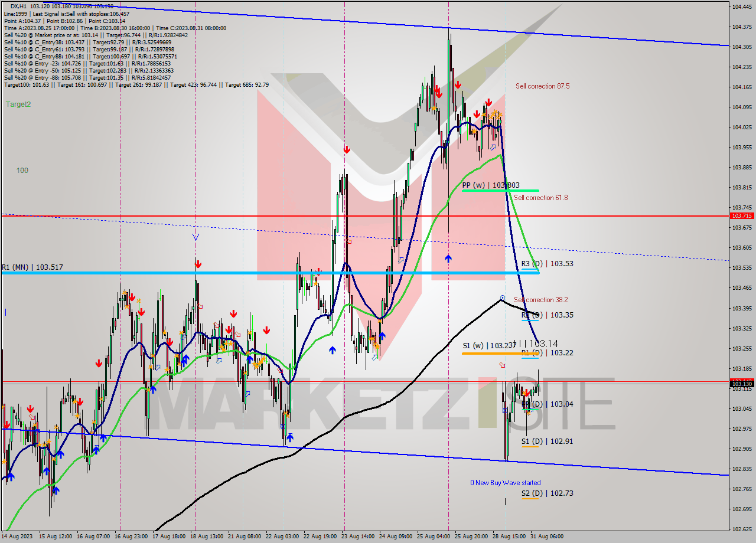Click the green '100' level label
Screen dimensions: 756x543
(x=22, y=170)
